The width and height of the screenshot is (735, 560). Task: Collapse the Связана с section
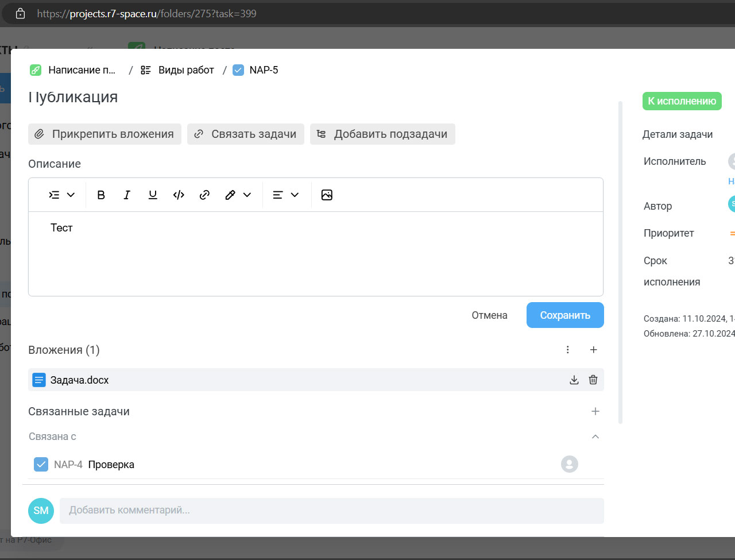pyautogui.click(x=595, y=437)
